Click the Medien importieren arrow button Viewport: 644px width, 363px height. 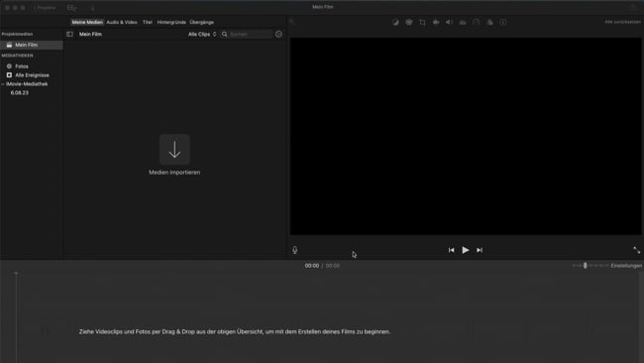[x=174, y=149]
